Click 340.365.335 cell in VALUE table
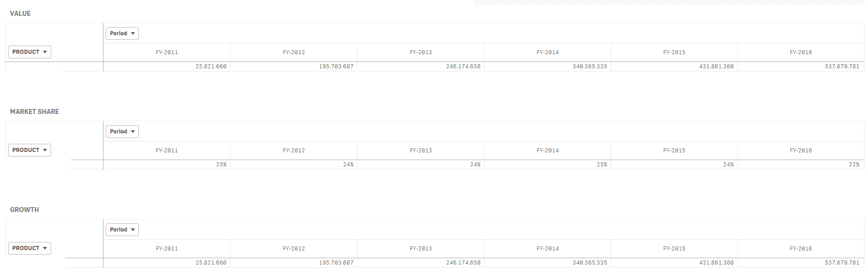 [590, 66]
